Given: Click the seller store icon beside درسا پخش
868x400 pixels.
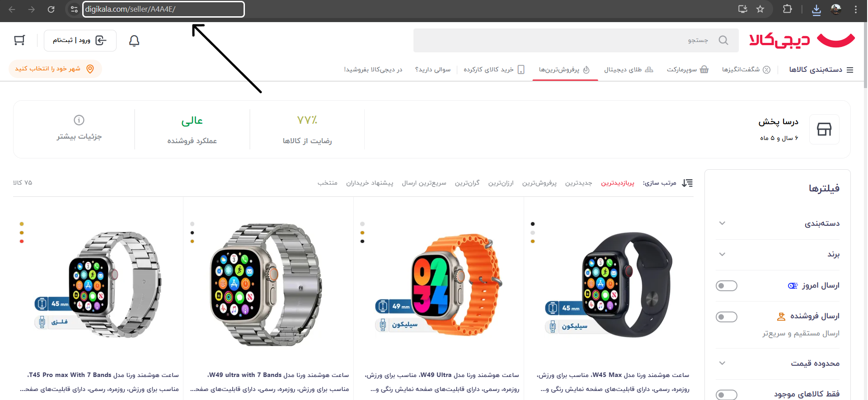Looking at the screenshot, I should (x=824, y=130).
